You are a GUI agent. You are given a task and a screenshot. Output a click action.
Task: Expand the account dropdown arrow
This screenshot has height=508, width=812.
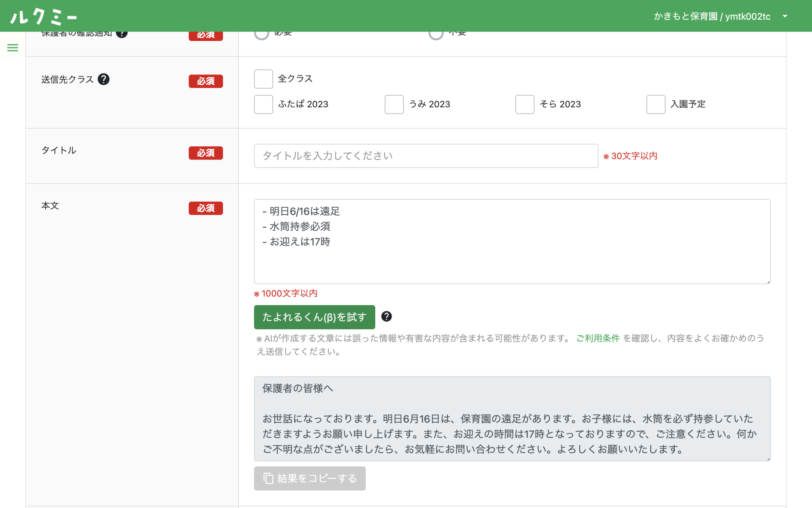pos(785,16)
